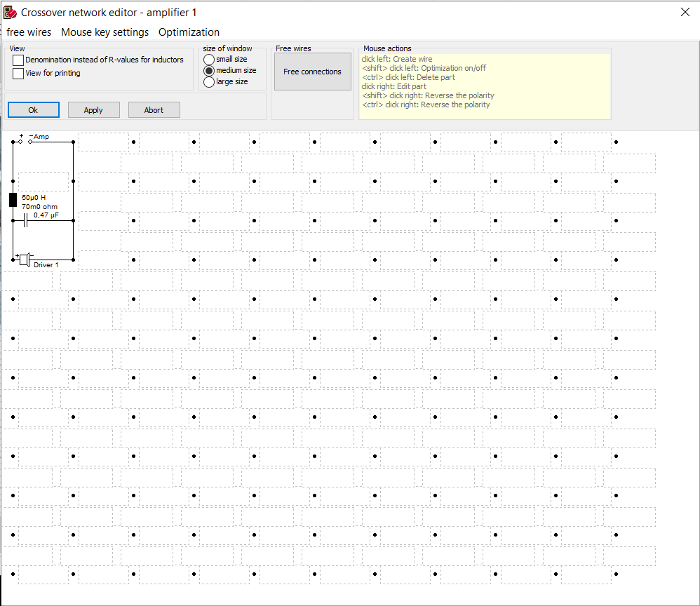
Task: Click the Abort button
Action: (154, 110)
